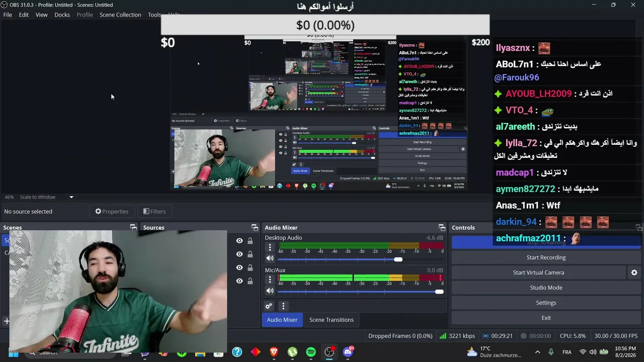Click the 'No source selected' label
644x362 pixels.
click(x=28, y=212)
